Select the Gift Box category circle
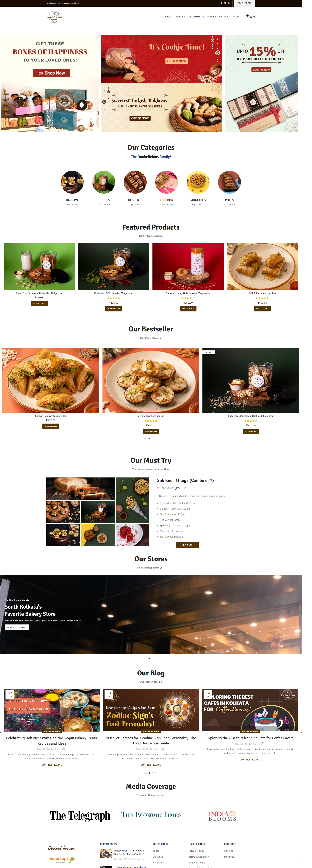The image size is (312, 868). tap(166, 182)
